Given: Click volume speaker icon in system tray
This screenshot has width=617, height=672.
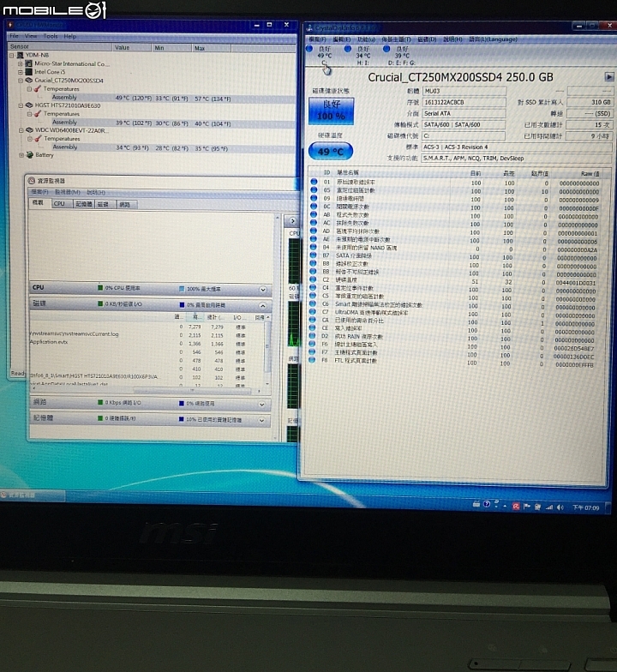Looking at the screenshot, I should click(x=560, y=507).
